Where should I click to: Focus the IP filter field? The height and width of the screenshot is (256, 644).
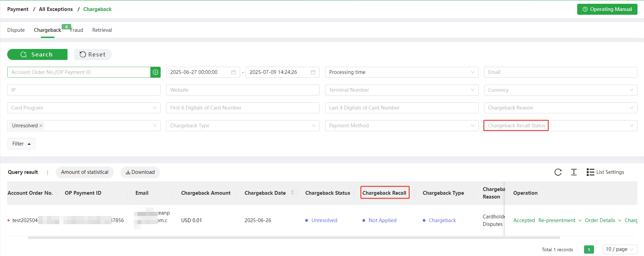(84, 90)
